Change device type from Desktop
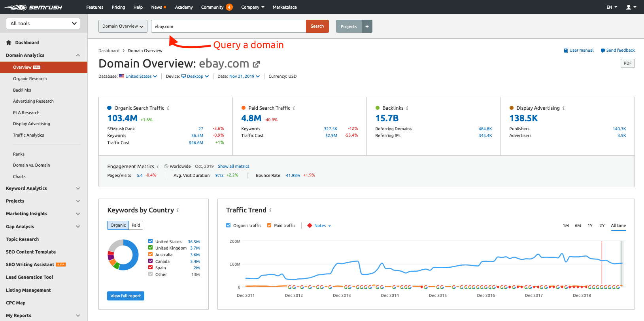Image resolution: width=644 pixels, height=321 pixels. point(198,76)
